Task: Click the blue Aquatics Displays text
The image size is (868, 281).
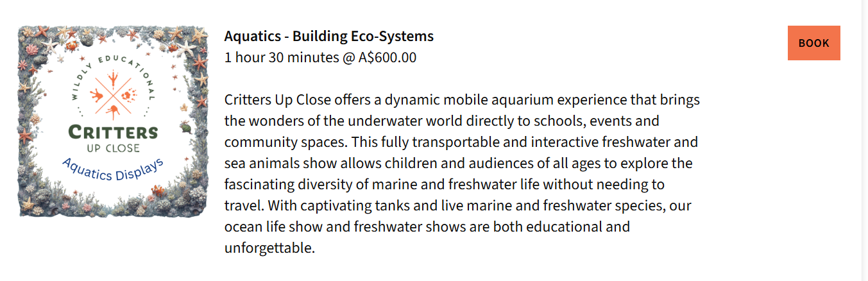Action: click(x=114, y=170)
